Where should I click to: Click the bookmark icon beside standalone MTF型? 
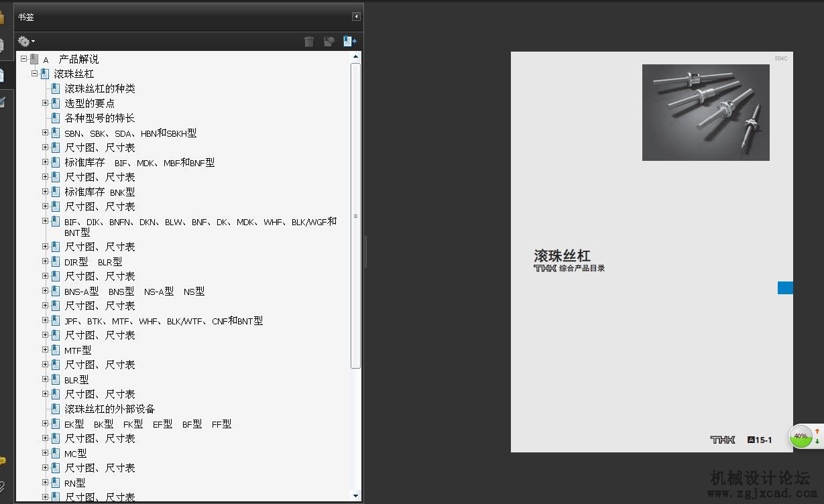[56, 350]
